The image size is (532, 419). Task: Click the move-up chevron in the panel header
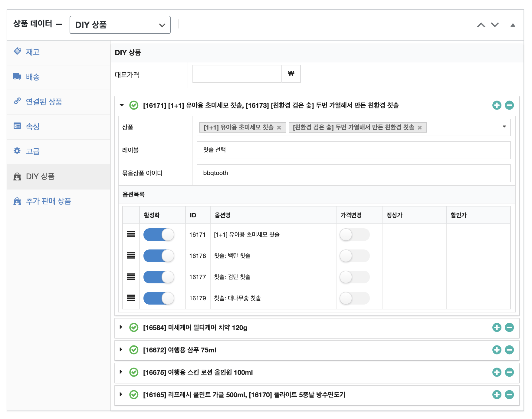(x=481, y=25)
